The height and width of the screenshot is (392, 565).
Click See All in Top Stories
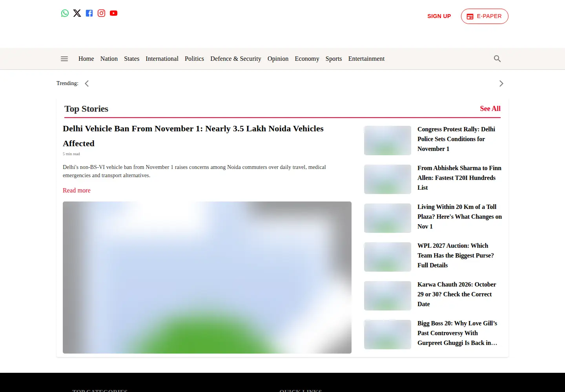[x=490, y=109]
